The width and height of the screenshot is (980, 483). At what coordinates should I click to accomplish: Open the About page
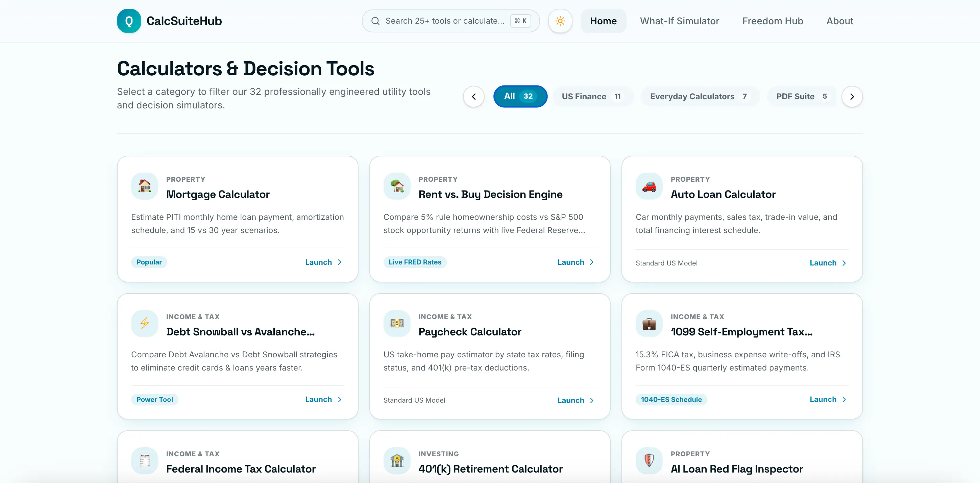[840, 21]
